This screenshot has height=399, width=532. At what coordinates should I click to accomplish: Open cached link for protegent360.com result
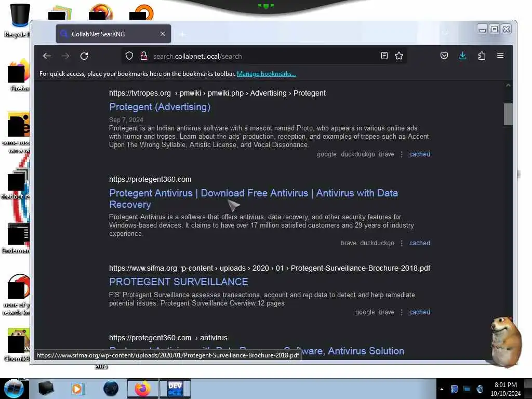(x=420, y=243)
